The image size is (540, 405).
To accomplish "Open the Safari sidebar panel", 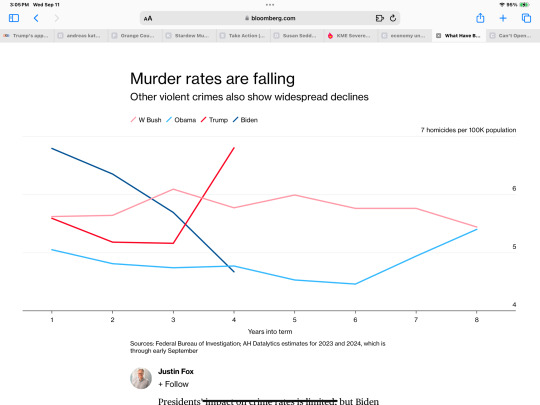I will (14, 18).
